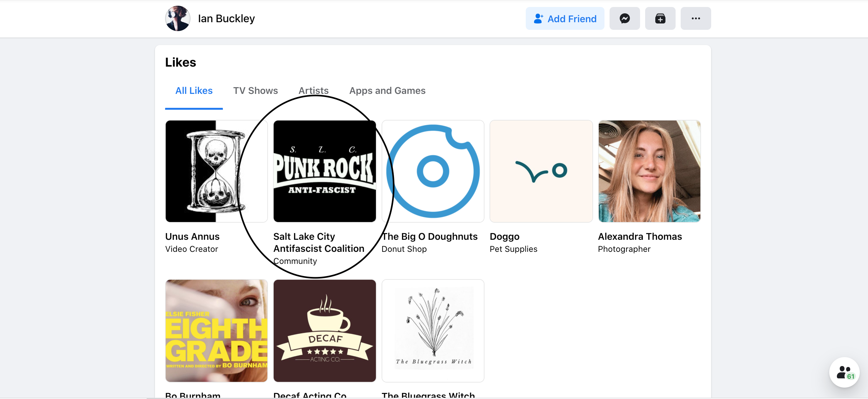Select the Artists tab
Screen dimensions: 868x399
pos(313,91)
